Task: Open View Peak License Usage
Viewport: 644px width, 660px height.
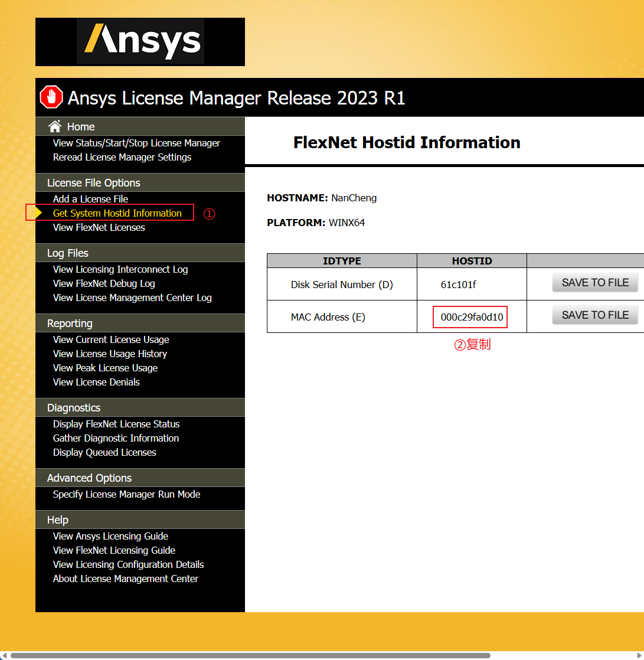Action: pyautogui.click(x=105, y=368)
